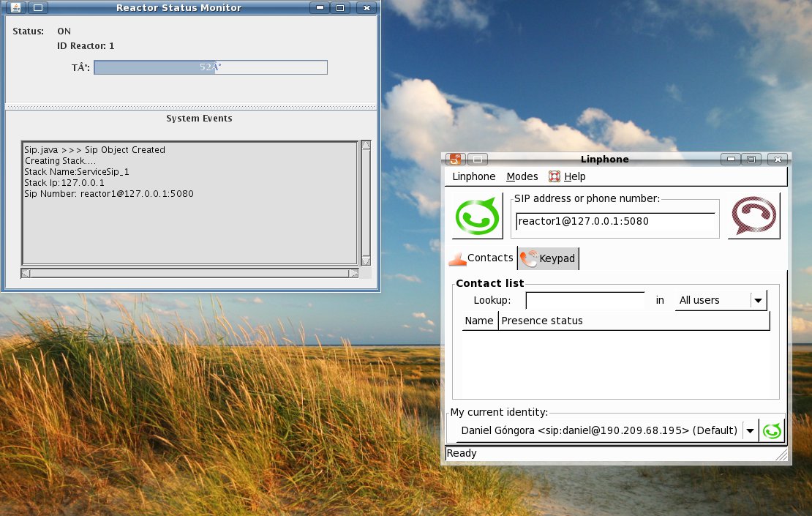Click the 'Stack Name:ServiceSip_1' log line
The width and height of the screenshot is (812, 516).
point(77,172)
